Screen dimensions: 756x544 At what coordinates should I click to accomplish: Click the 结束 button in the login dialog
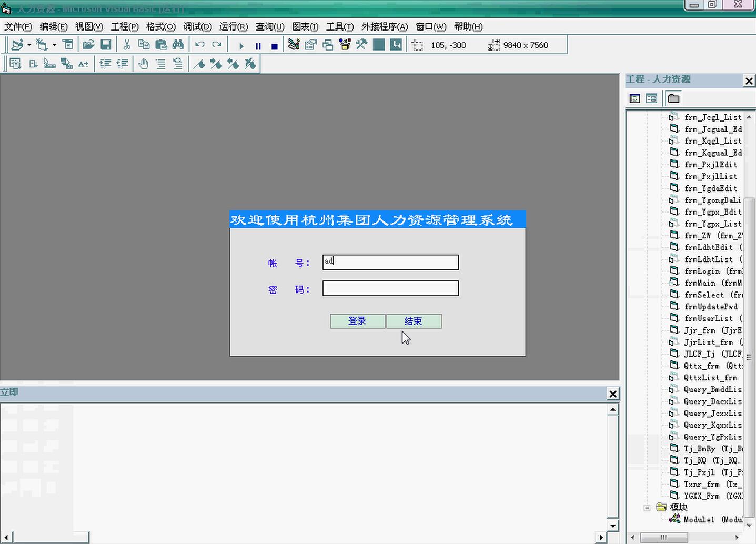[x=414, y=321]
